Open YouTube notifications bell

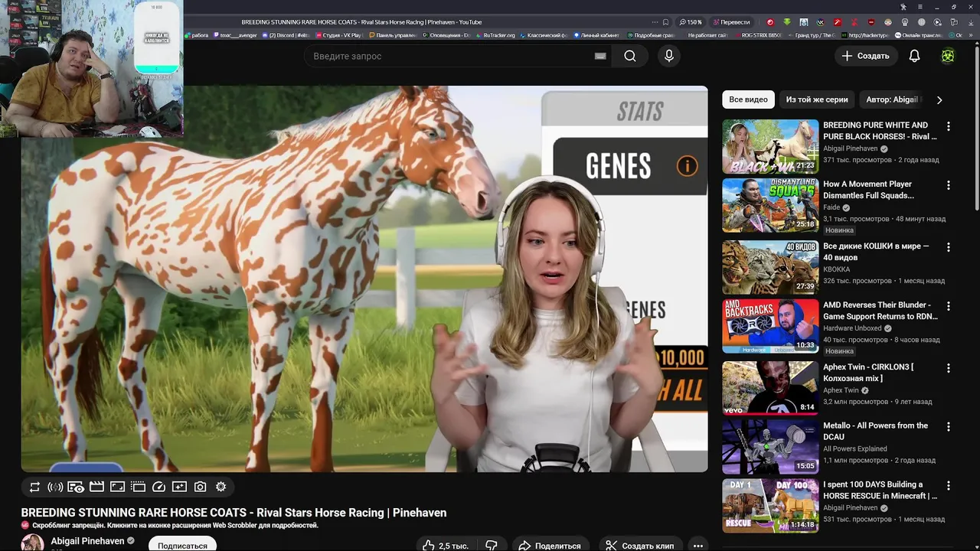pyautogui.click(x=914, y=56)
